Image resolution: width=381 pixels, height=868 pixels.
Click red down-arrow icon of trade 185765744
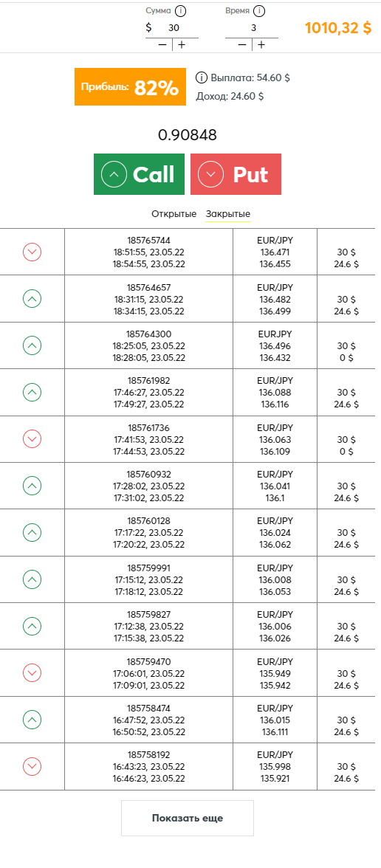pyautogui.click(x=32, y=252)
